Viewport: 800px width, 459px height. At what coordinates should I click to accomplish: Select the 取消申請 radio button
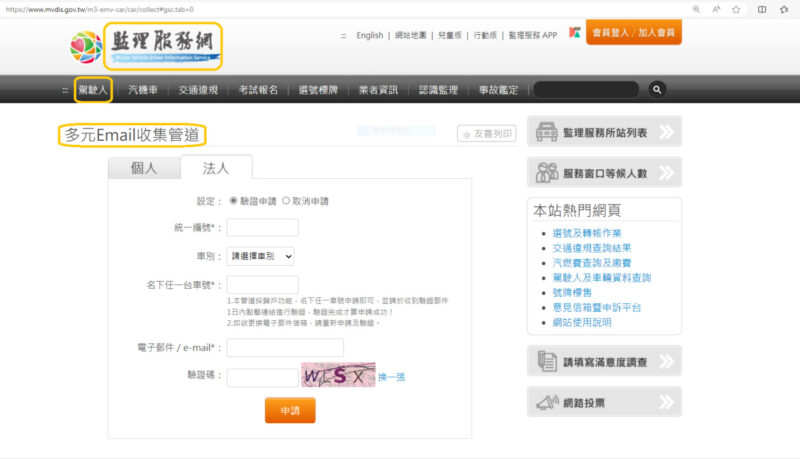coord(286,200)
